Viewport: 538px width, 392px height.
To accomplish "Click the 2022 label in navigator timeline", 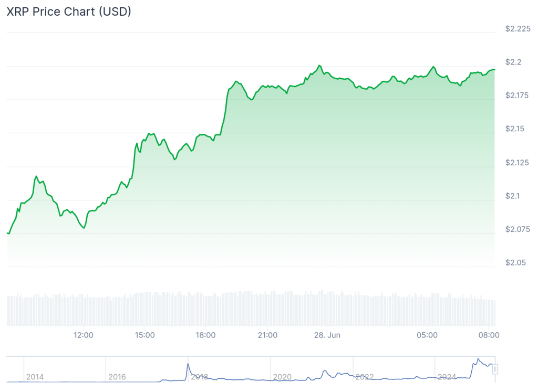I will point(365,377).
